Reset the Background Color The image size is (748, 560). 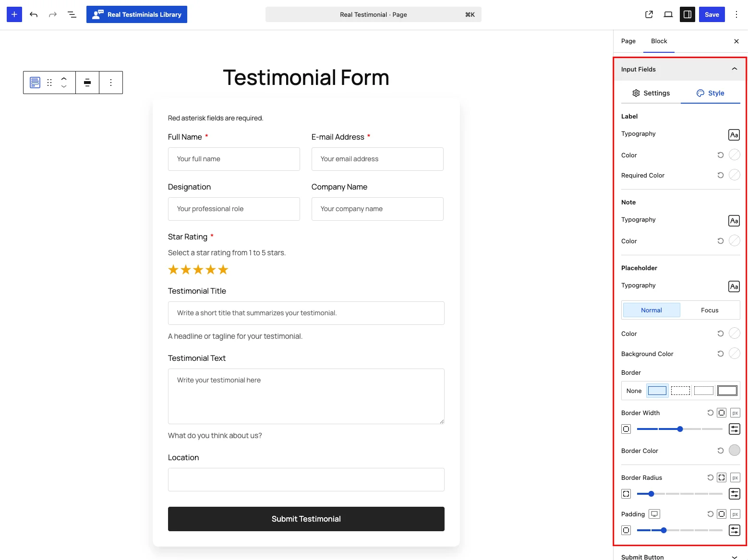pos(721,354)
